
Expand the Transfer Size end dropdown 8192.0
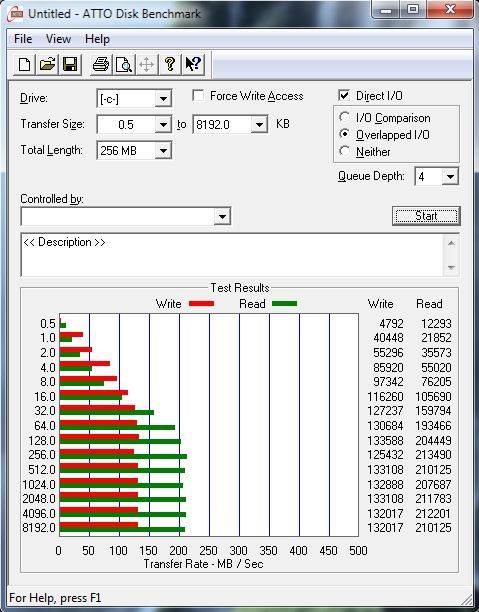(259, 125)
